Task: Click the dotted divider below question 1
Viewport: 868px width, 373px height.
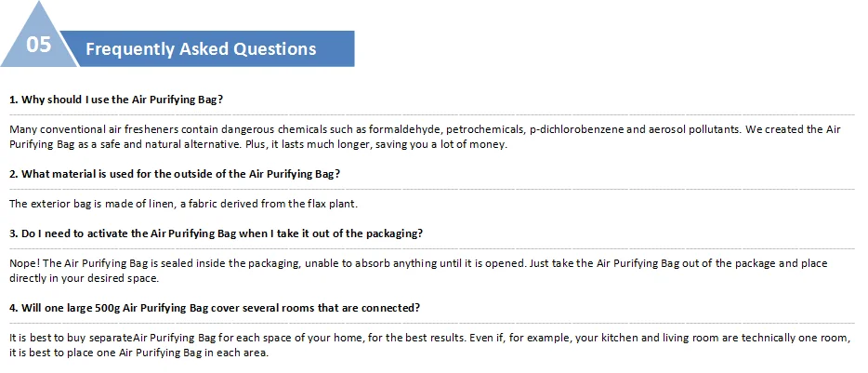Action: tap(432, 114)
